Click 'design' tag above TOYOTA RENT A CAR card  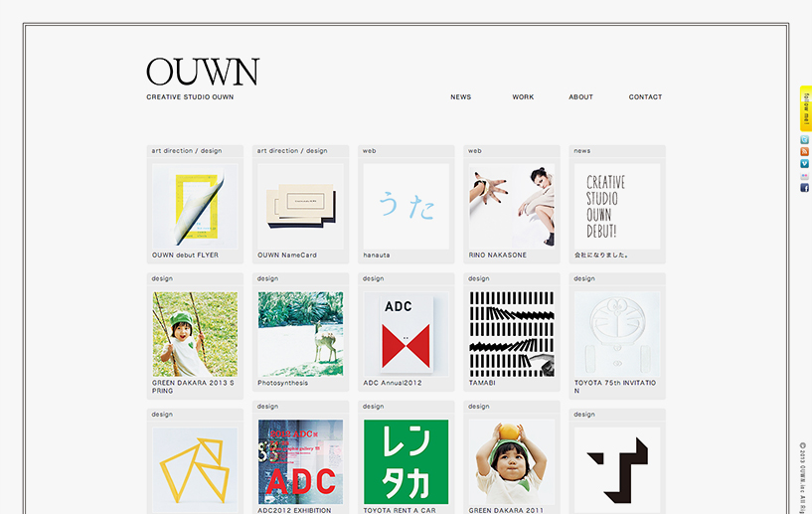tap(374, 407)
